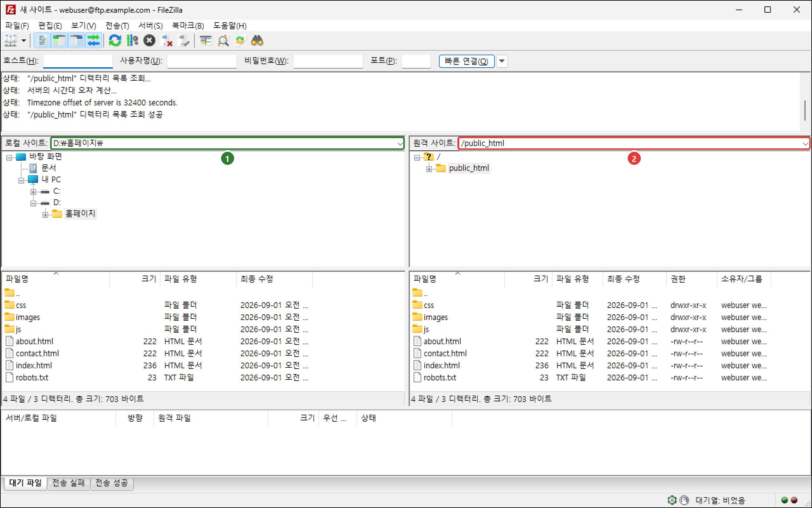Click the 비밀번호 input field
The height and width of the screenshot is (508, 812).
click(x=328, y=61)
